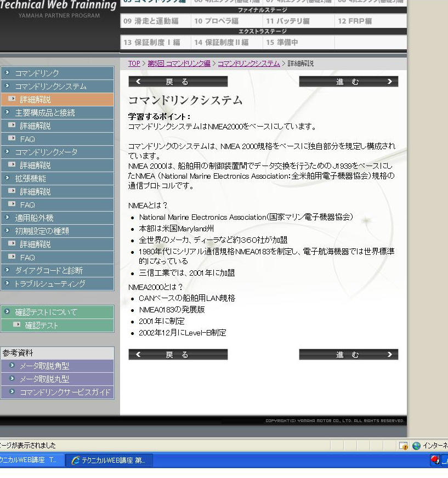Image resolution: width=448 pixels, height=478 pixels.
Task: Switch to テクニカルWEB講座 第.. taskbar window
Action: (109, 460)
